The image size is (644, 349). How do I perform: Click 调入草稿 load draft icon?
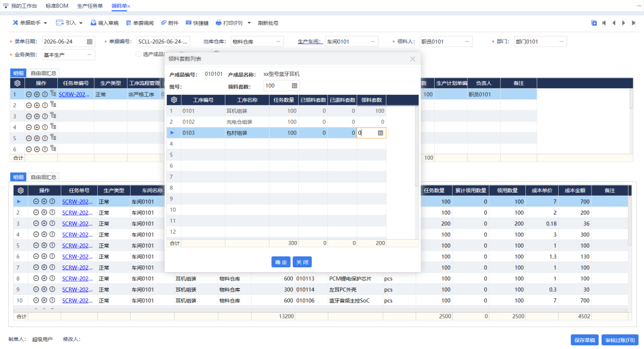click(x=93, y=23)
